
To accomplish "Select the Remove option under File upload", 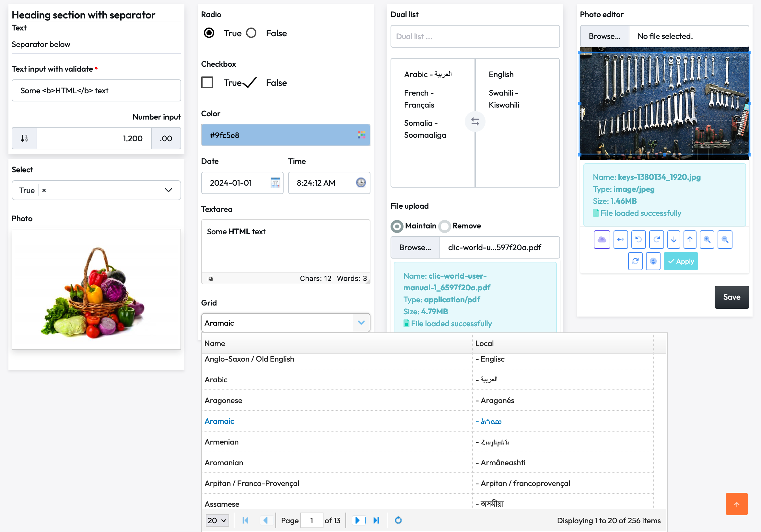I will click(x=444, y=226).
